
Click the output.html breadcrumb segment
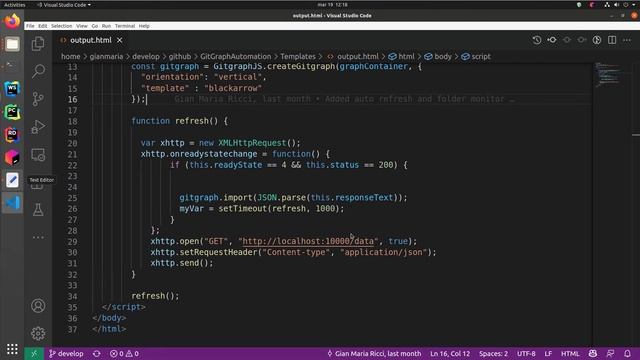click(353, 56)
